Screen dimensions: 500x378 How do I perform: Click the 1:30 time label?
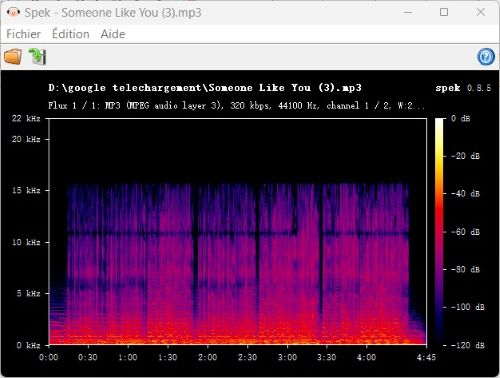point(168,357)
